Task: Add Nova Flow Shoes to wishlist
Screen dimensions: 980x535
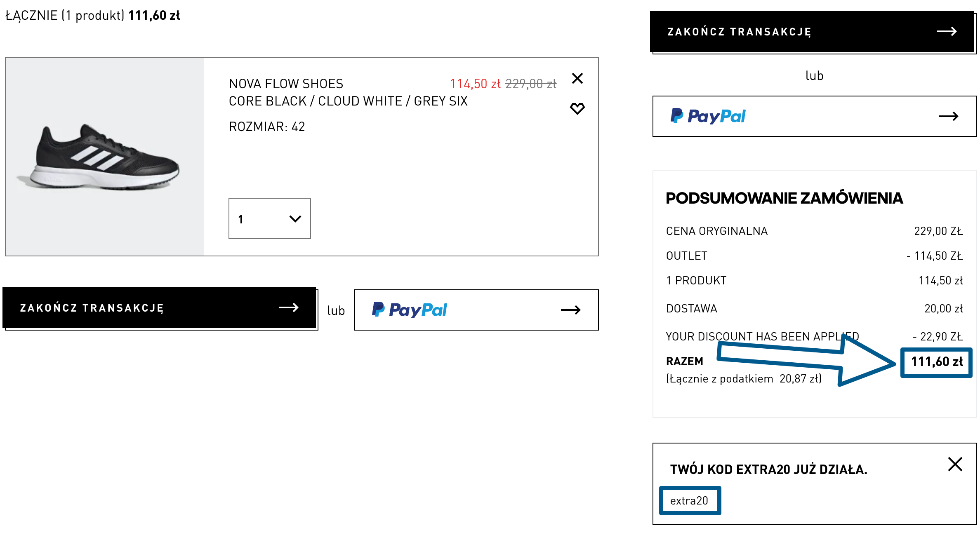Action: [x=577, y=108]
